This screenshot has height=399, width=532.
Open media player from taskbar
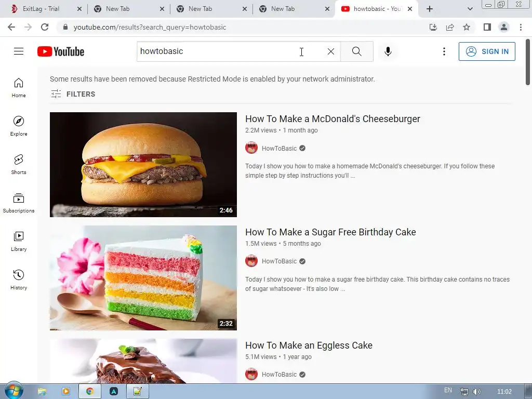(66, 392)
